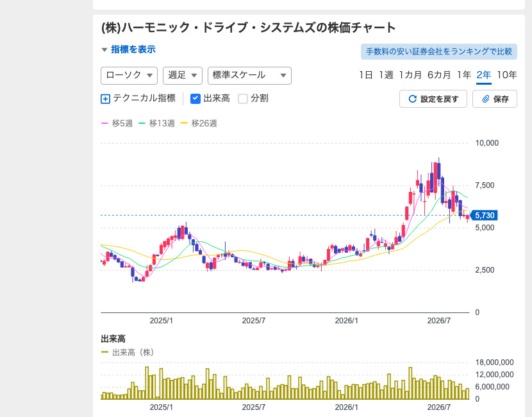Click the green 移13週 legend marker
This screenshot has height=417, width=532.
(142, 123)
